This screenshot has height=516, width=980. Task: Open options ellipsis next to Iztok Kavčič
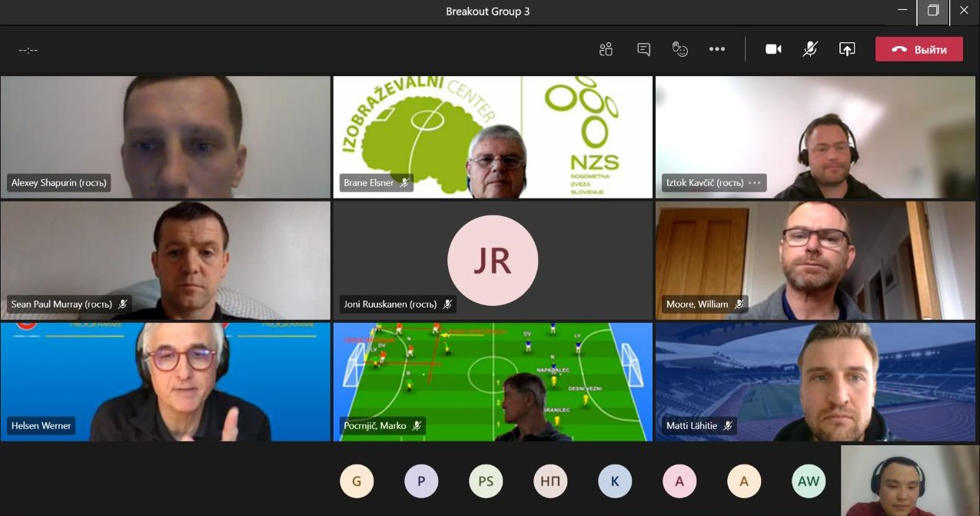tap(755, 183)
